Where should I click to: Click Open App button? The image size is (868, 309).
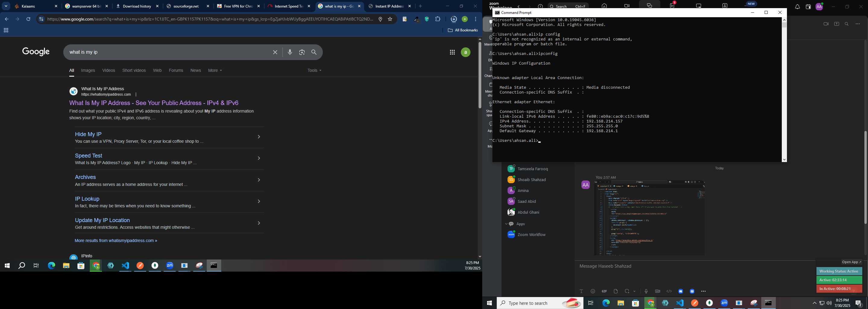tap(851, 262)
